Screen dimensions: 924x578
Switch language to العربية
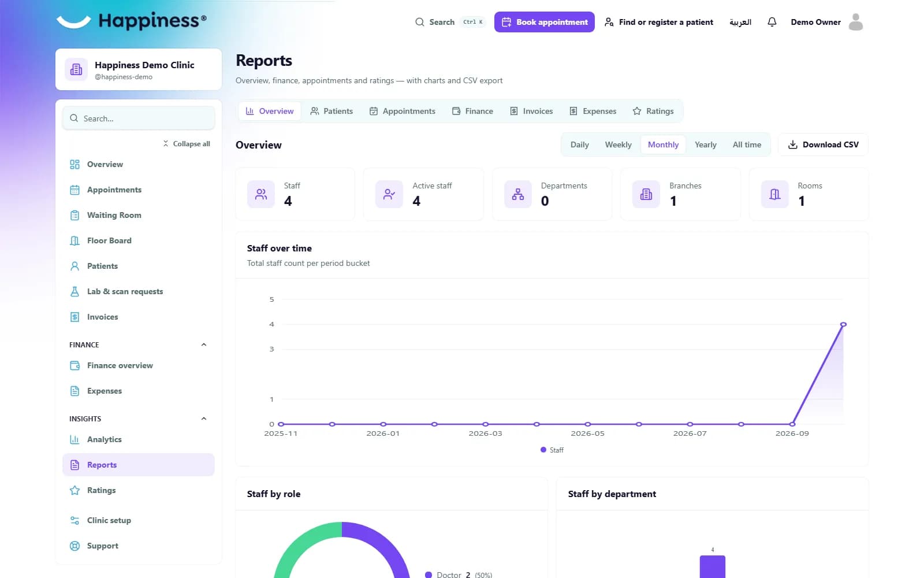[740, 22]
